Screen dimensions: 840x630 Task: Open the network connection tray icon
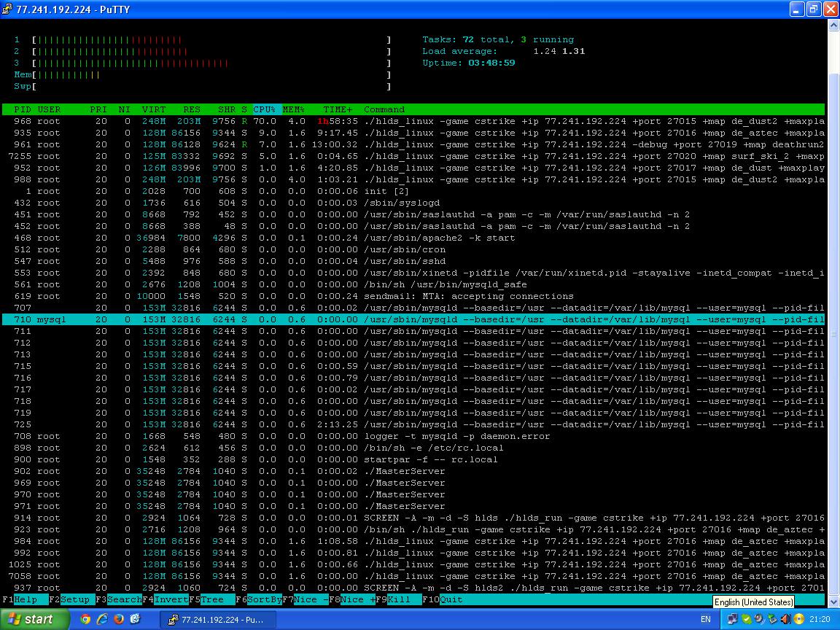click(x=732, y=619)
